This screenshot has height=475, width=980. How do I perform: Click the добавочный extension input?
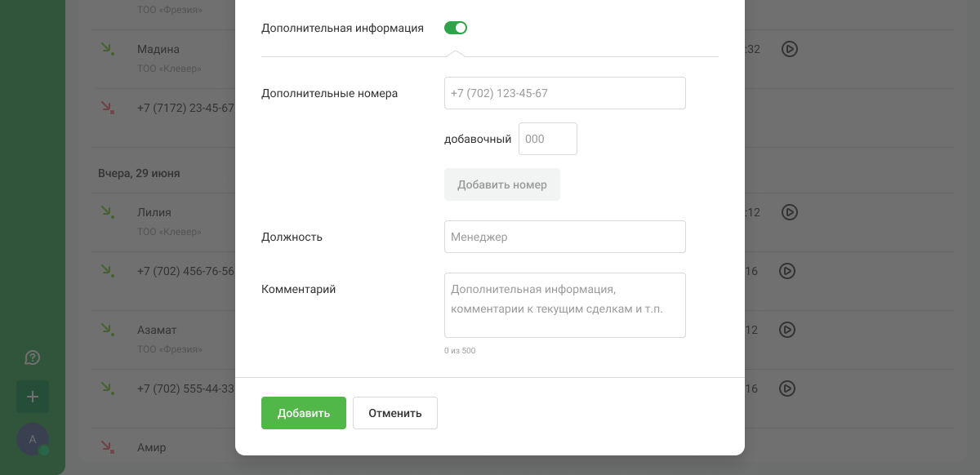pyautogui.click(x=547, y=139)
